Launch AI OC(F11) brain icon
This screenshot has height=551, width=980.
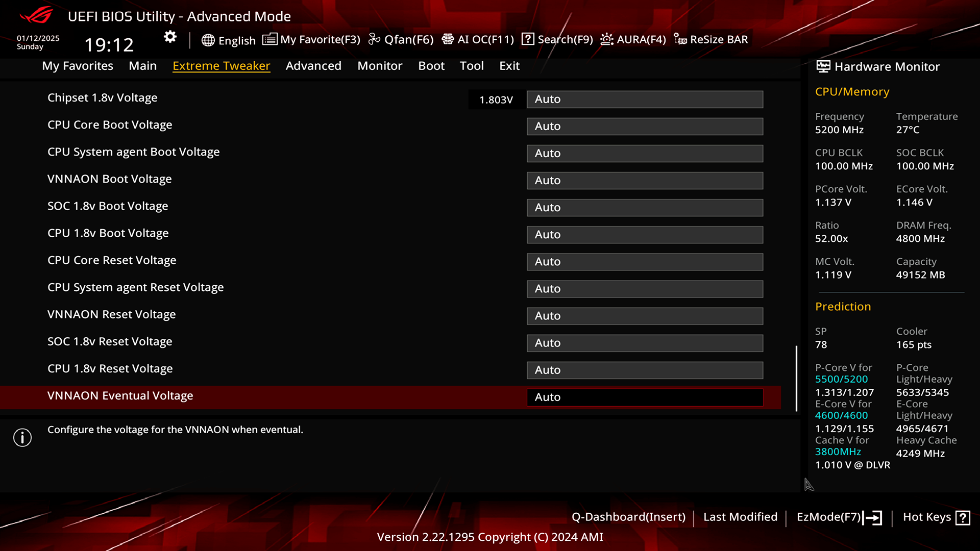point(448,39)
